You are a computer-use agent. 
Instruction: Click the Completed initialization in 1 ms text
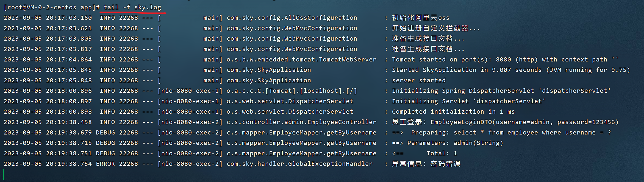click(453, 112)
